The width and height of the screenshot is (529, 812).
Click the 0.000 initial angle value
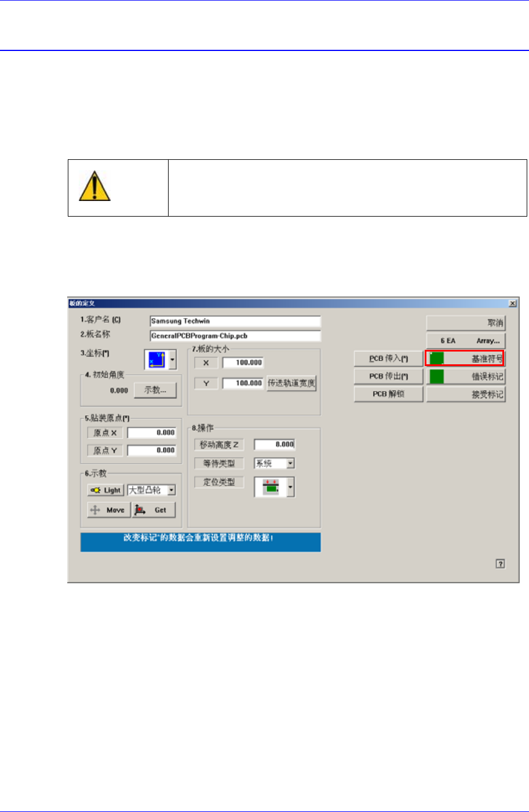tap(119, 390)
